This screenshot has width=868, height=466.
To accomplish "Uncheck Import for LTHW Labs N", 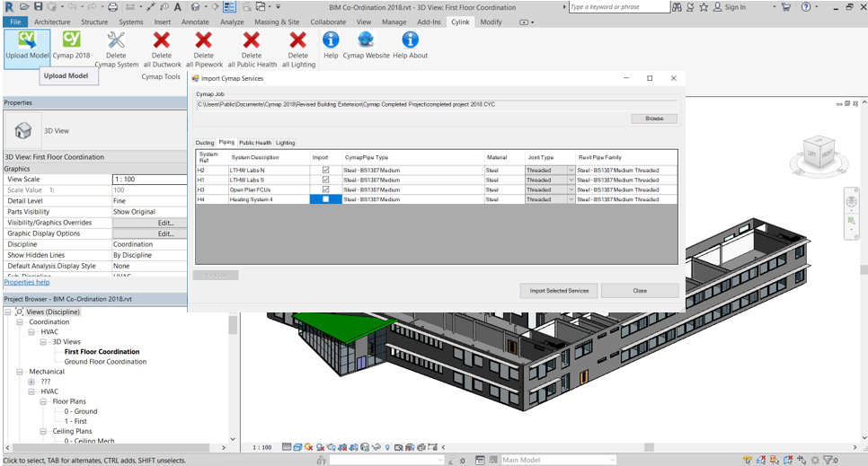I will (x=325, y=171).
